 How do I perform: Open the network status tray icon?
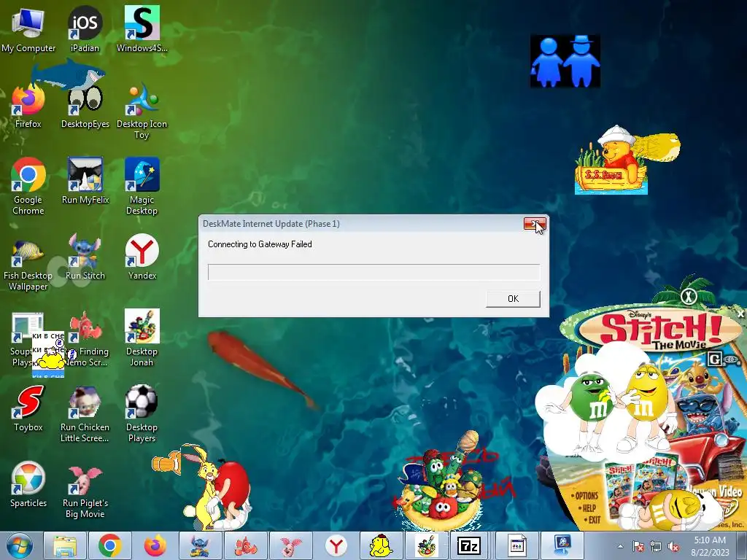(656, 546)
